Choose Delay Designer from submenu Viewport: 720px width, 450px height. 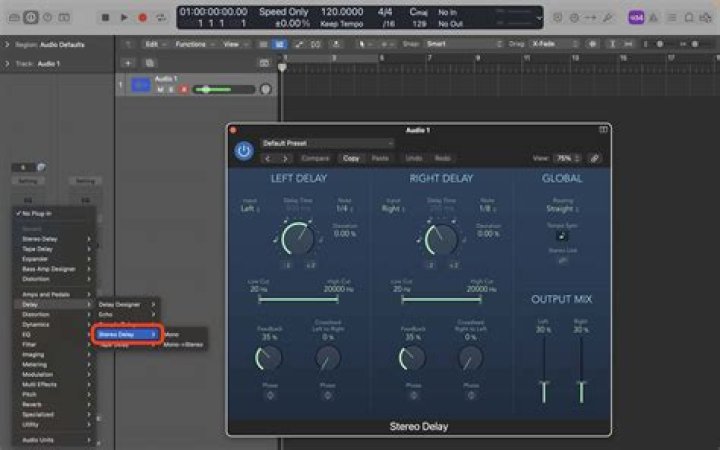(127, 304)
